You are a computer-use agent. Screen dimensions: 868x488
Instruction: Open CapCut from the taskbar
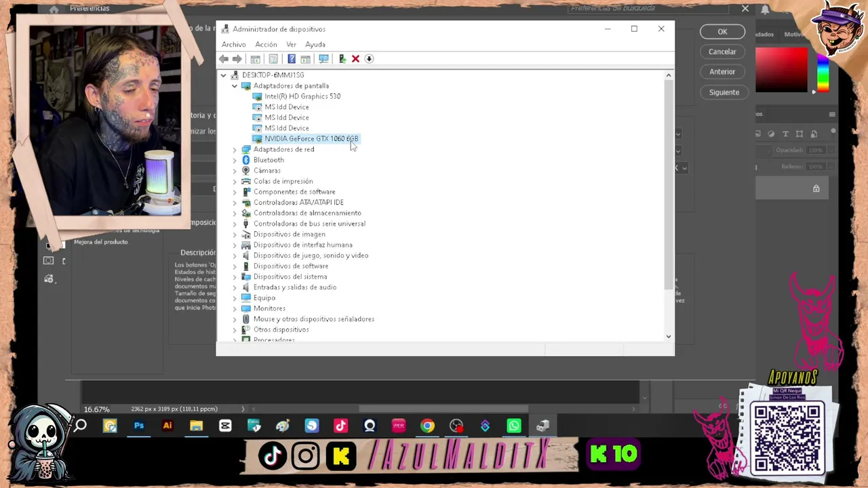click(x=225, y=426)
